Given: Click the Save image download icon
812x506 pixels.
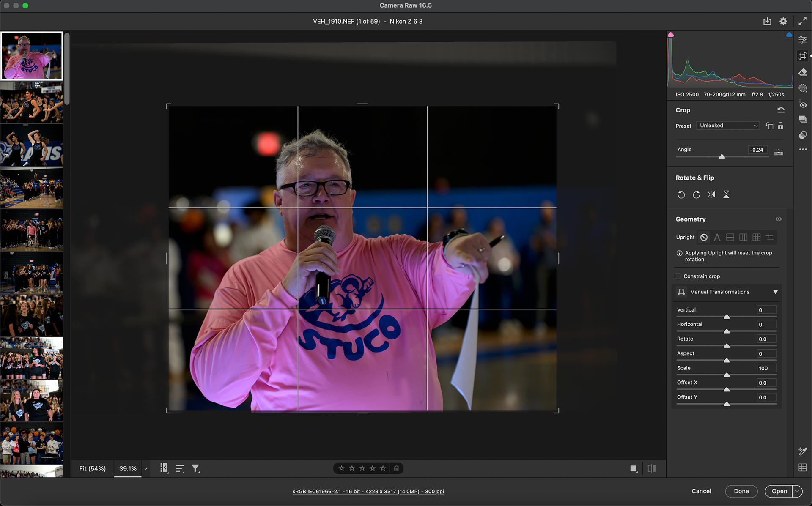Looking at the screenshot, I should [x=767, y=22].
